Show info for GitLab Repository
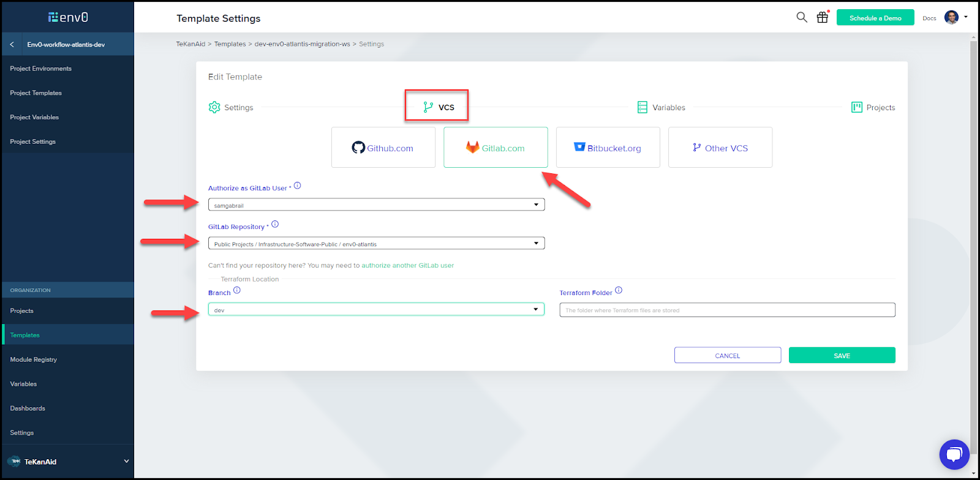Screen dimensions: 980x480 coord(275,224)
